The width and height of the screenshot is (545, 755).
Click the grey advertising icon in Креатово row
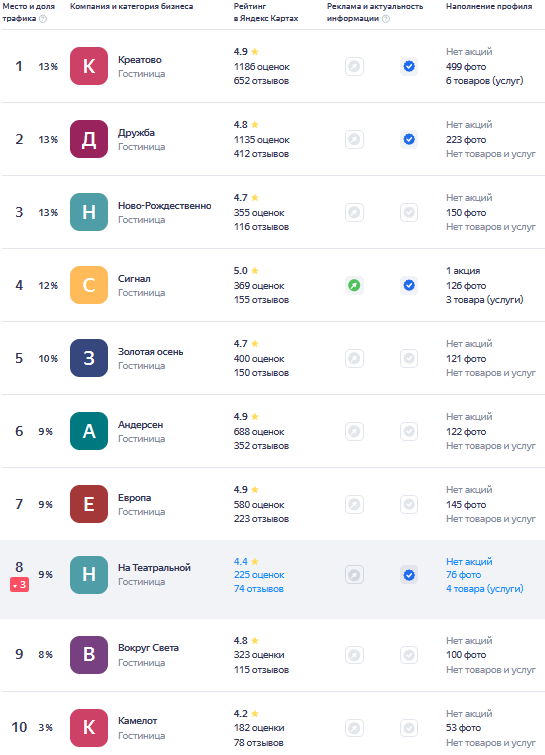354,66
